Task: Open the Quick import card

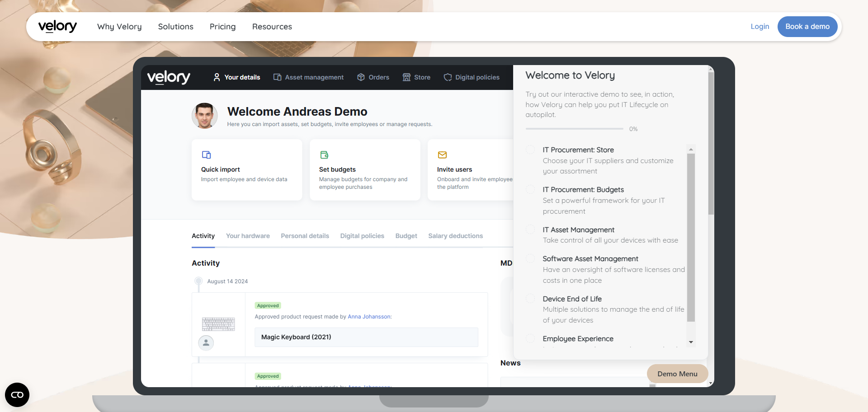Action: click(247, 170)
